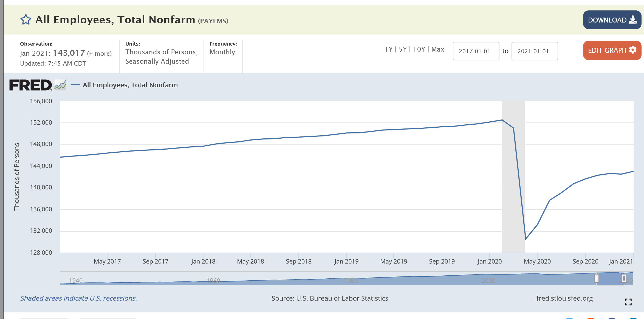Click the gear icon on Edit Graph

(632, 50)
